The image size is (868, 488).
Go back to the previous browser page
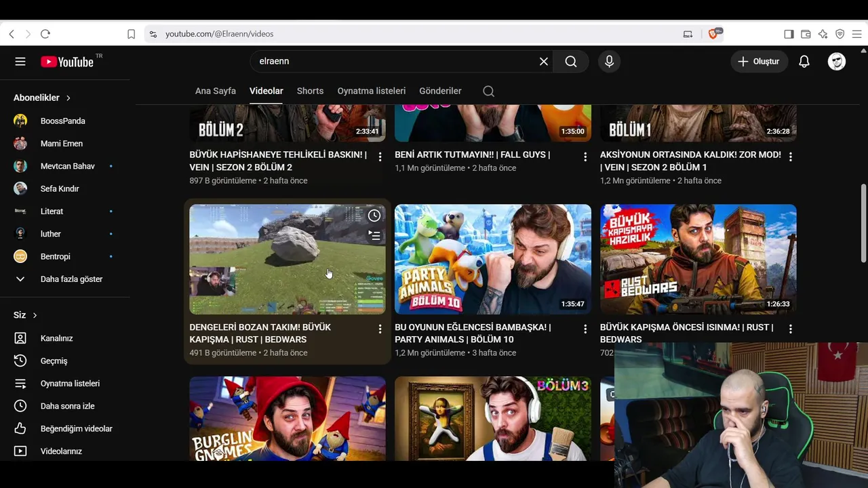tap(12, 34)
